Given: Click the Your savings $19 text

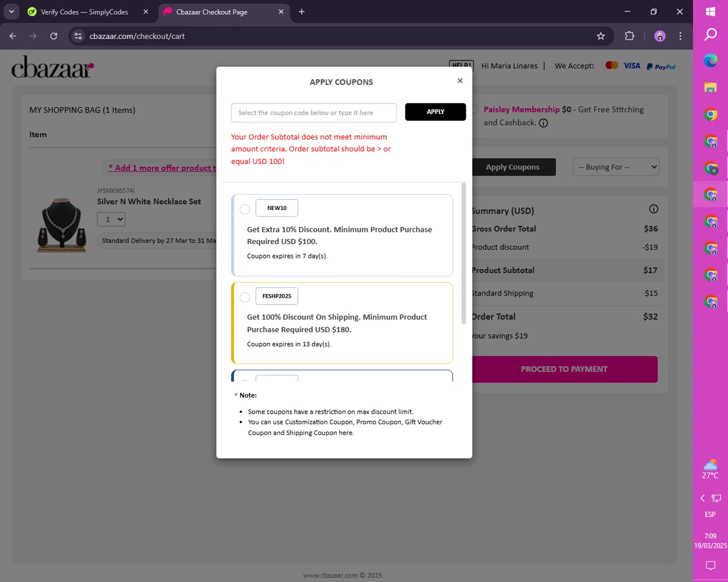Looking at the screenshot, I should coord(499,336).
